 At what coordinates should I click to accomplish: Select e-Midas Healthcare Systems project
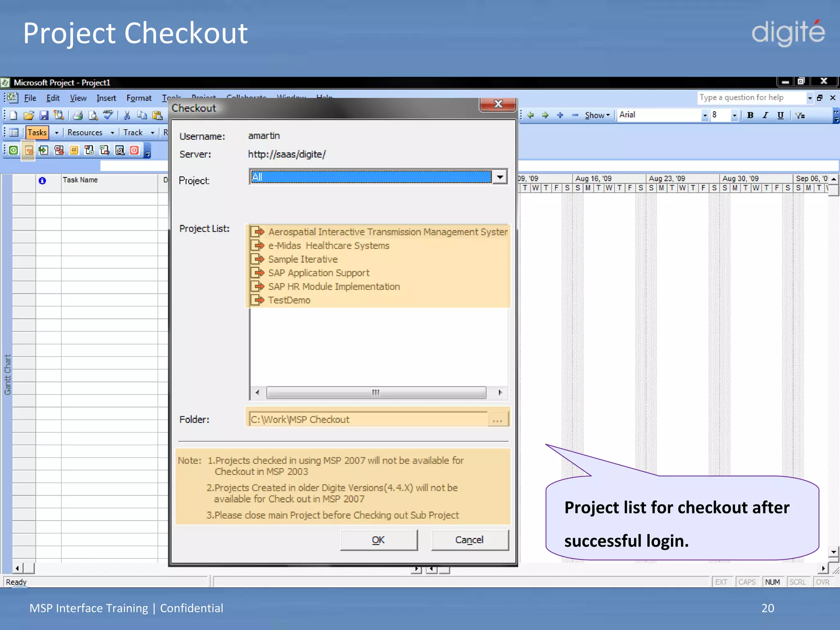tap(320, 245)
